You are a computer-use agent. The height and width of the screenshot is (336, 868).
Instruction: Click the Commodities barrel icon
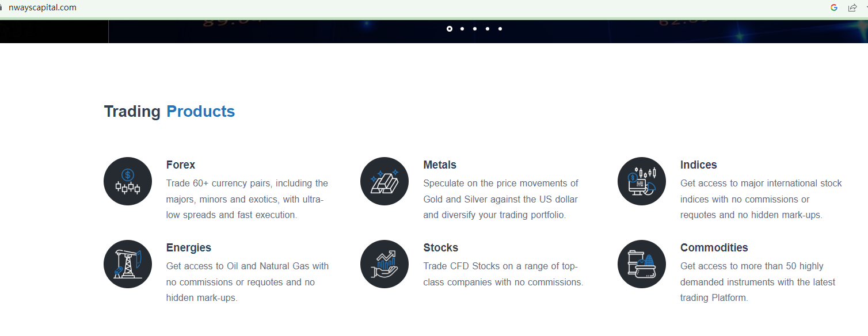click(x=642, y=264)
